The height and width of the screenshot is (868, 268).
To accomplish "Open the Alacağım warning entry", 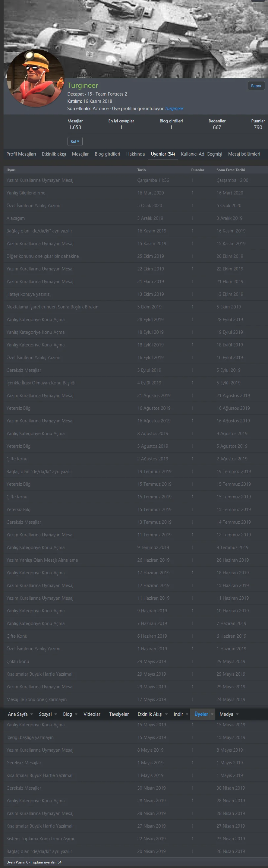I will pyautogui.click(x=15, y=218).
